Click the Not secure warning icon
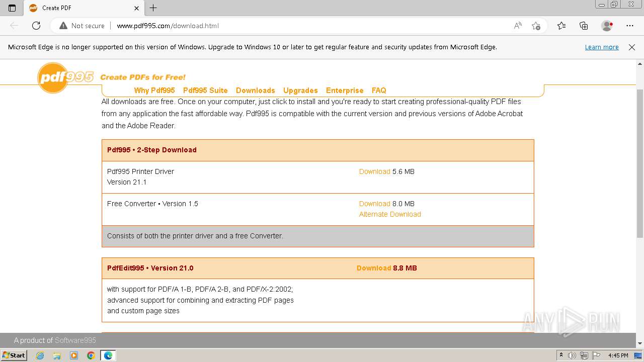Viewport: 644px width, 362px height. [x=82, y=26]
